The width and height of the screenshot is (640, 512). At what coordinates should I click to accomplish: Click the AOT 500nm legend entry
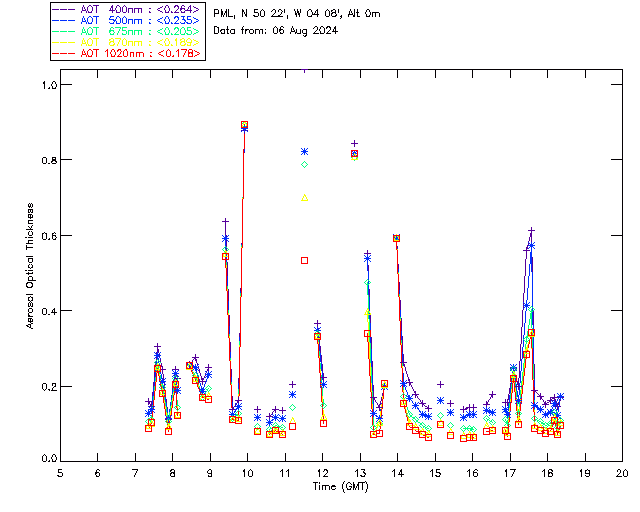coord(126,20)
